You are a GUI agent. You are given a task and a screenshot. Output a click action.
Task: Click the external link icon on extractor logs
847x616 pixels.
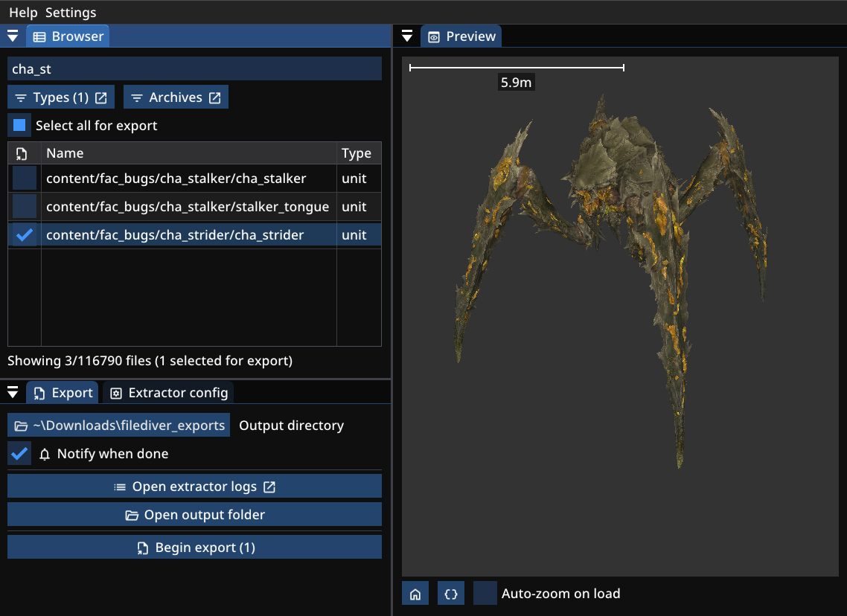tap(269, 487)
